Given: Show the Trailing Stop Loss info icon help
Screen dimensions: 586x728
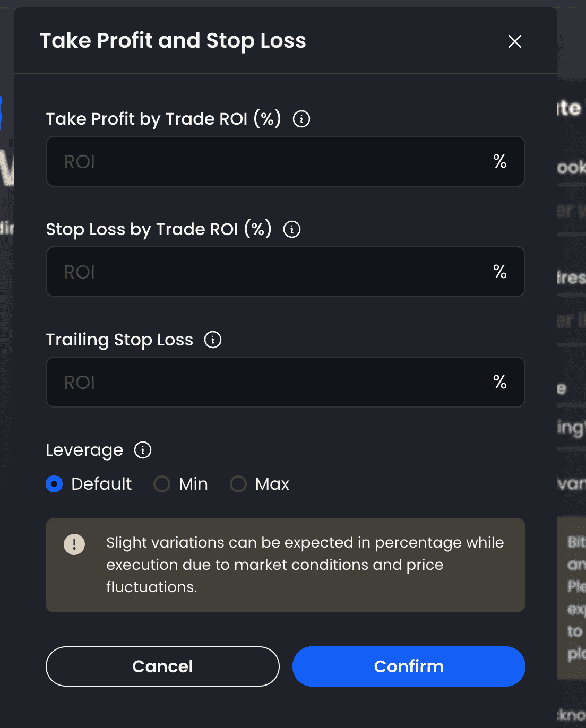Looking at the screenshot, I should pyautogui.click(x=213, y=340).
